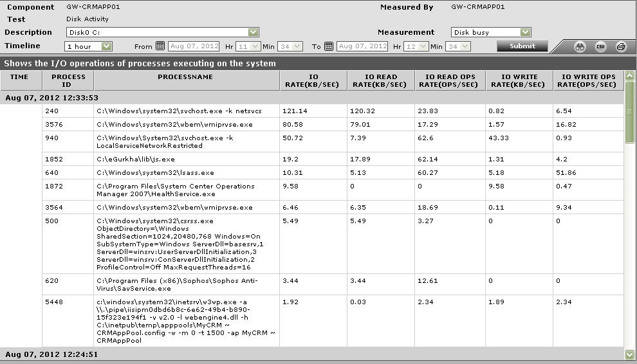The height and width of the screenshot is (364, 637).
Task: Open the Description dropdown showing Disk0 C:
Action: click(x=163, y=32)
